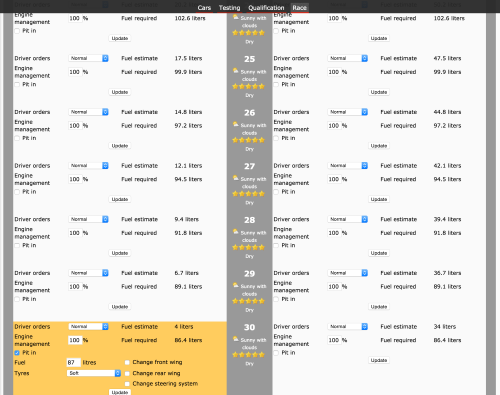500x395 pixels.
Task: Click Update below the Tyres pit settings
Action: [x=120, y=392]
